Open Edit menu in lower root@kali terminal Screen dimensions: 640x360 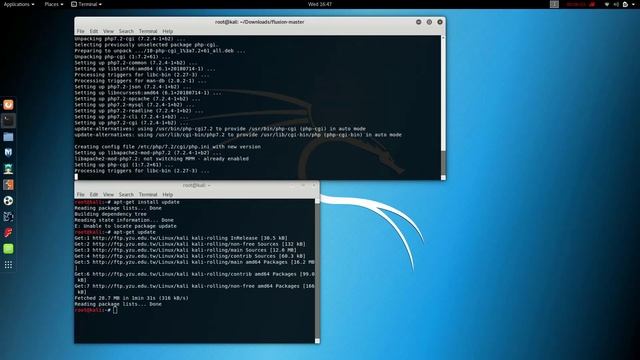tap(94, 194)
